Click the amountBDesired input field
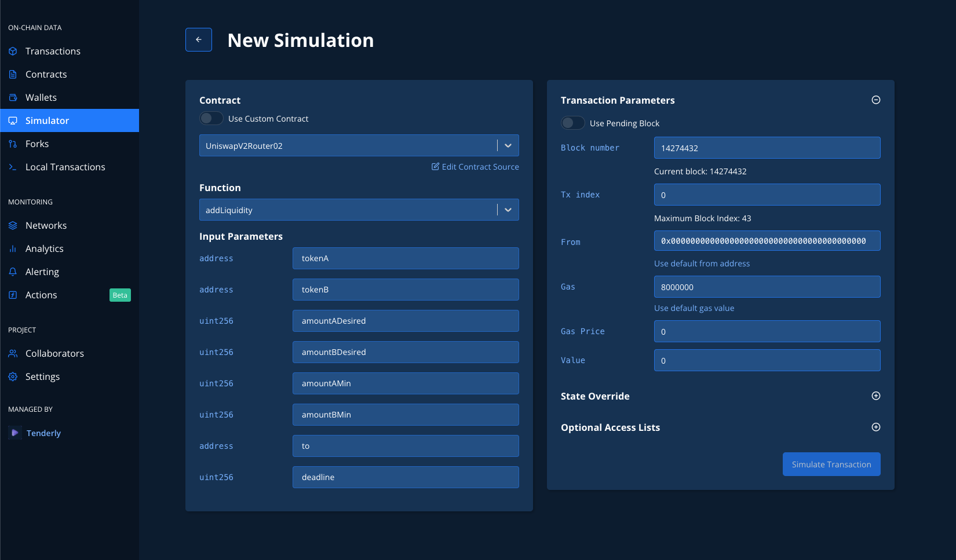This screenshot has width=956, height=560. [x=406, y=352]
